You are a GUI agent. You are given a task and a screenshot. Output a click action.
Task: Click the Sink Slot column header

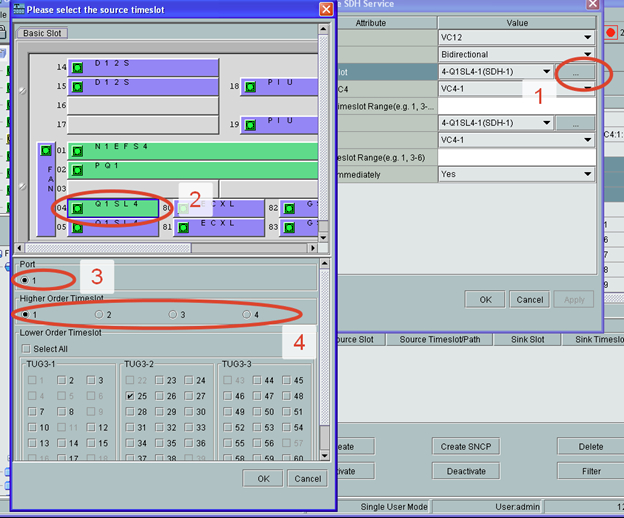point(528,339)
